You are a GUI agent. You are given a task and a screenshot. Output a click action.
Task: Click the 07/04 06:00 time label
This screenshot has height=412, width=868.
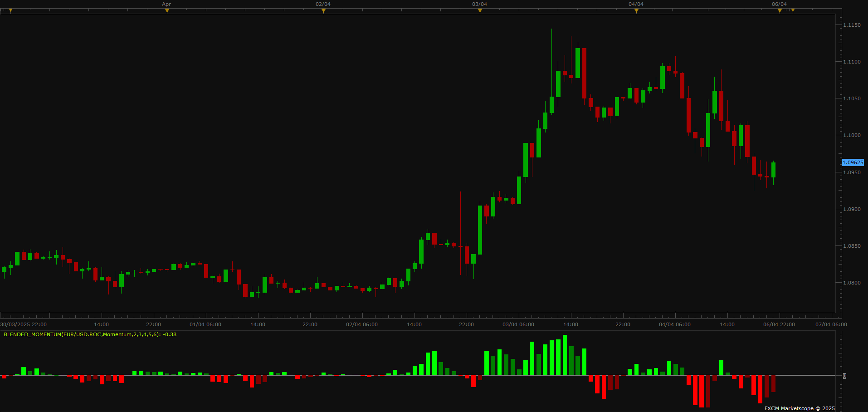coord(831,324)
